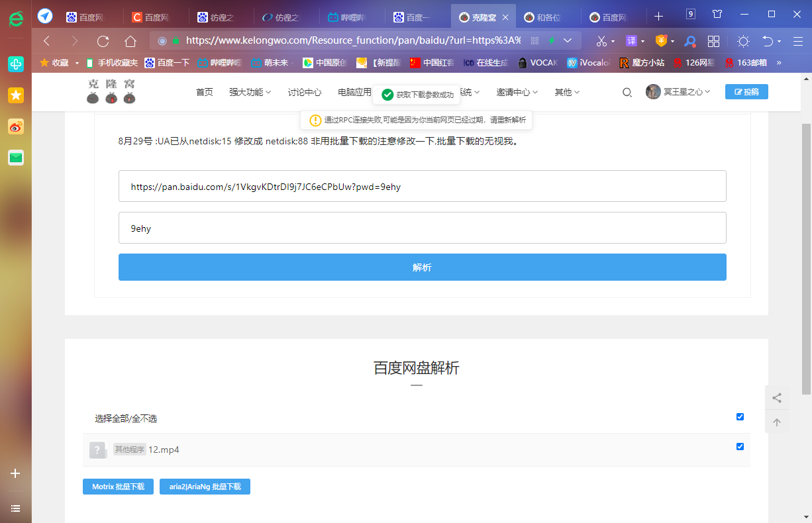Expand the 收藏 bookmarks dropdown arrow
This screenshot has width=812, height=523.
click(77, 63)
